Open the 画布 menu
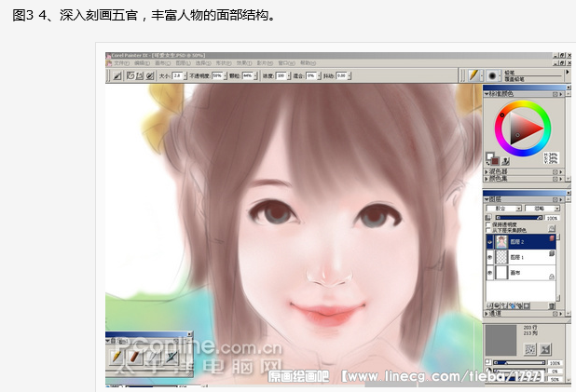The image size is (576, 392). tap(162, 63)
